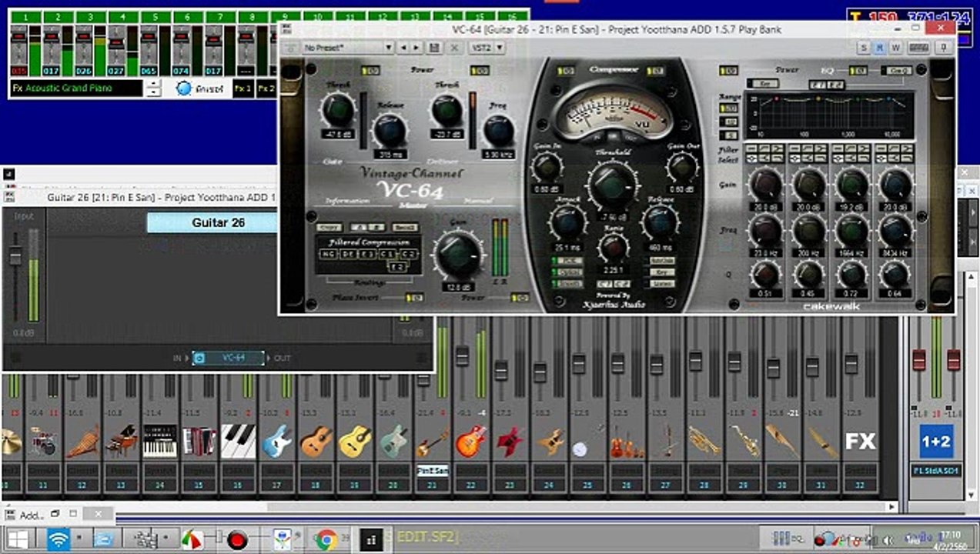Click the Fx 2 button in top panel
The image size is (980, 554).
266,88
